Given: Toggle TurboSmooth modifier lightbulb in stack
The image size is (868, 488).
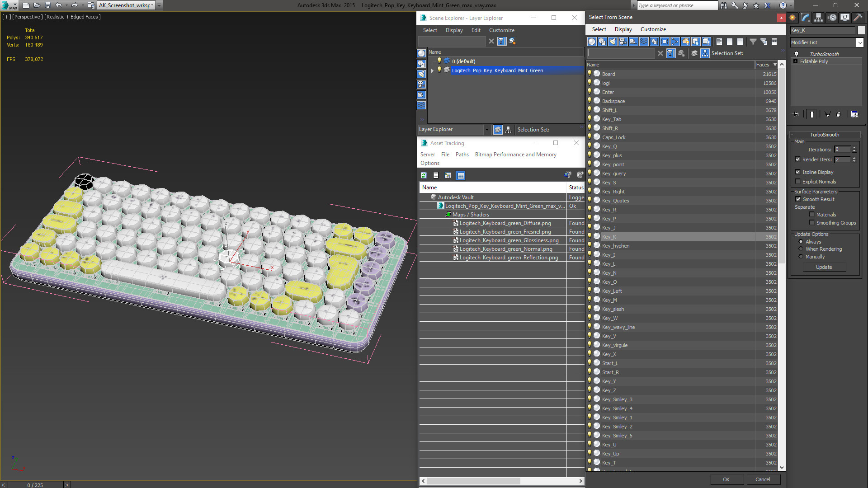Looking at the screenshot, I should pyautogui.click(x=797, y=54).
